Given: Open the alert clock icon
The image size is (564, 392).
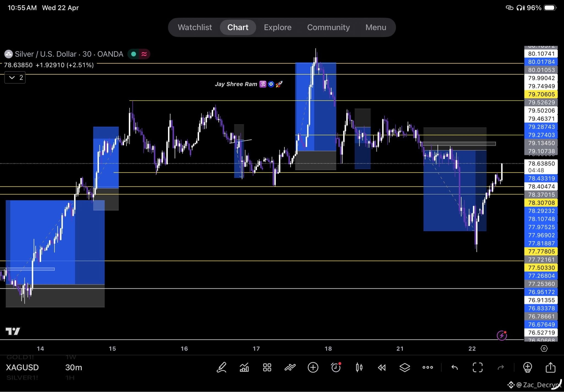Looking at the screenshot, I should pyautogui.click(x=336, y=367).
